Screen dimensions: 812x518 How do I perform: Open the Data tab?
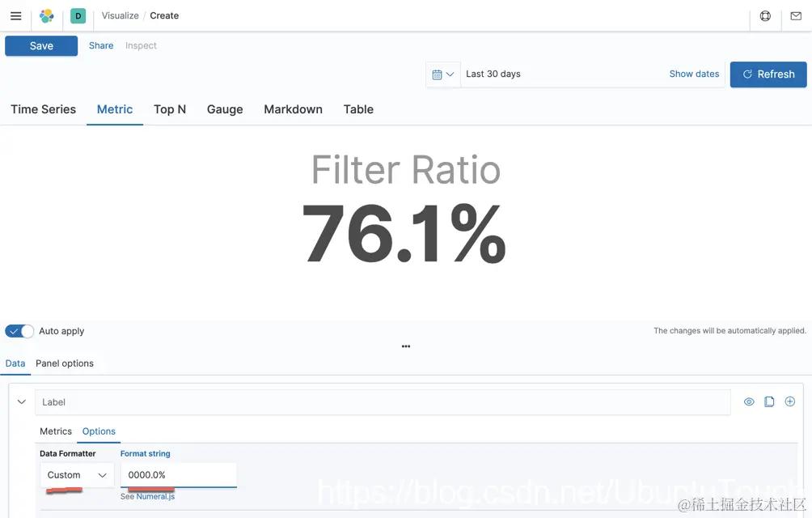click(15, 363)
